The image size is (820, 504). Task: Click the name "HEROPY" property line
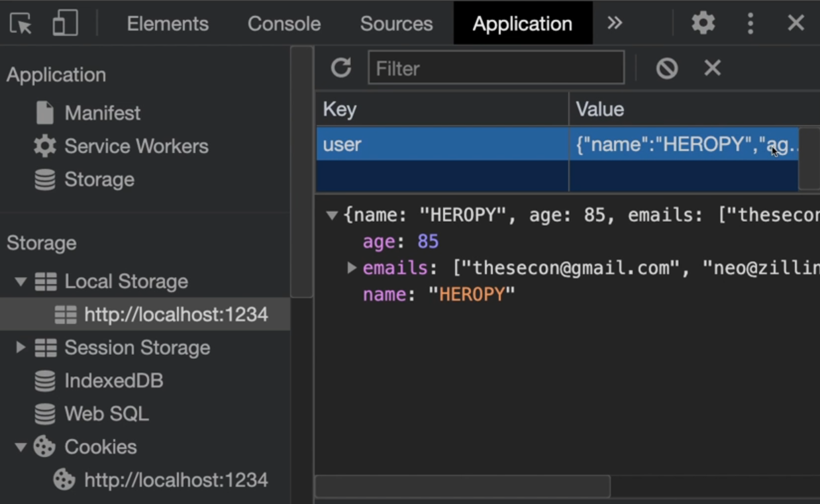pyautogui.click(x=438, y=294)
